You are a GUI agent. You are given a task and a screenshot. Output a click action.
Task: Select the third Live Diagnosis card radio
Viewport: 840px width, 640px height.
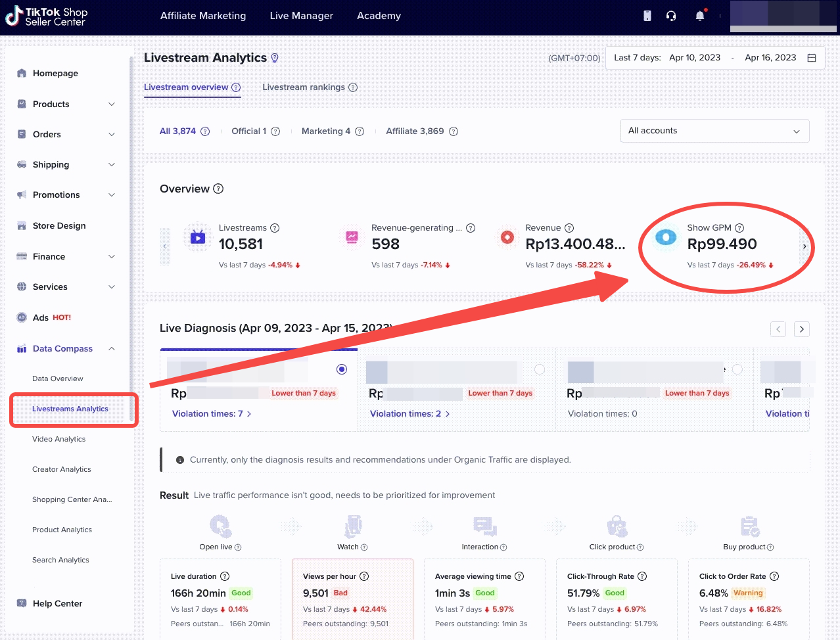tap(737, 369)
